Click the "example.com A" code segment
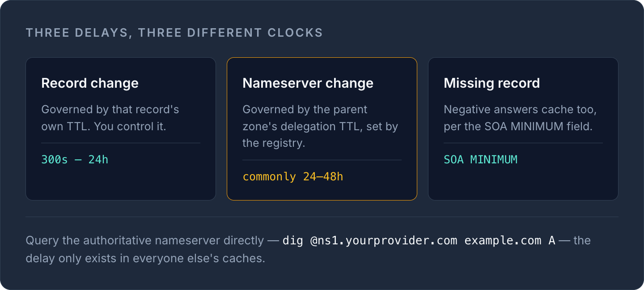644x290 pixels. point(510,241)
